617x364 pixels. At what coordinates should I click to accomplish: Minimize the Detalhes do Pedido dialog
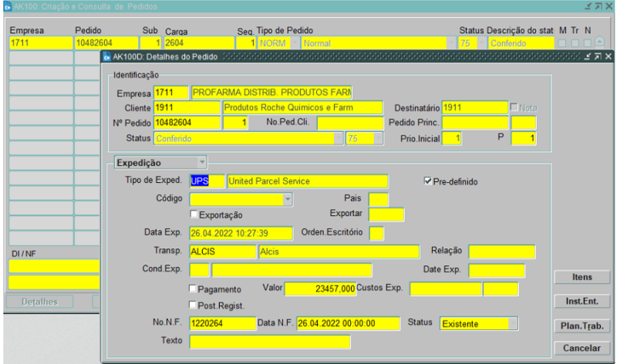tap(588, 58)
